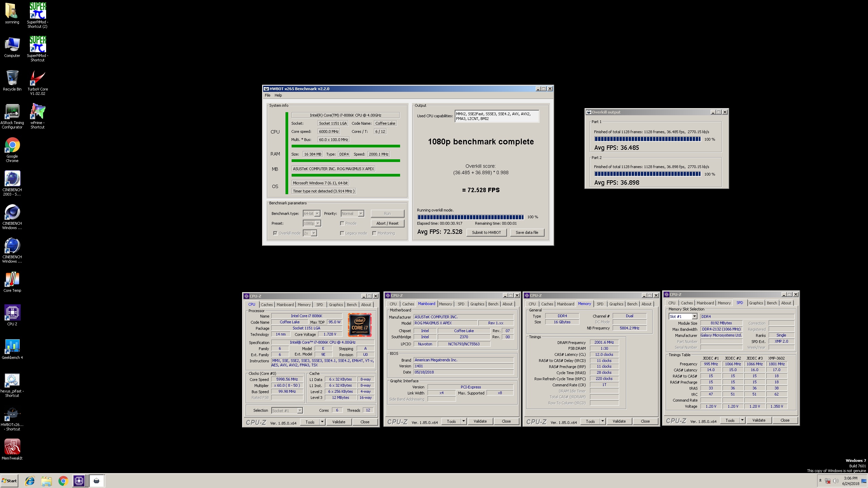Toggle the Pmode checkbox
This screenshot has height=488, width=868.
coord(342,223)
